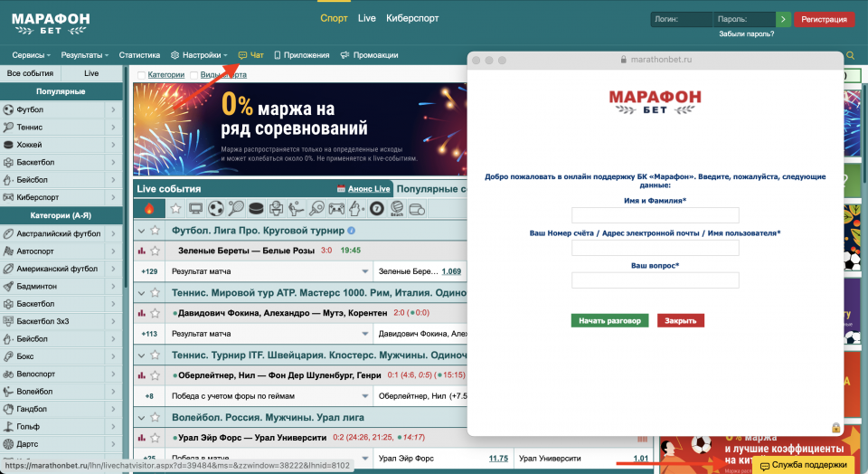868x474 pixels.
Task: Switch to the Live tab in header
Action: pyautogui.click(x=366, y=18)
